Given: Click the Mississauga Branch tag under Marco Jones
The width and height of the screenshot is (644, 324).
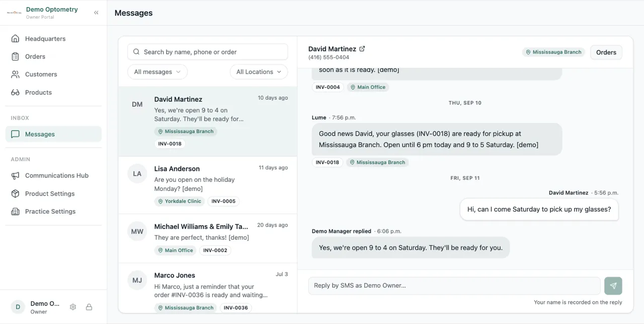Looking at the screenshot, I should [186, 308].
